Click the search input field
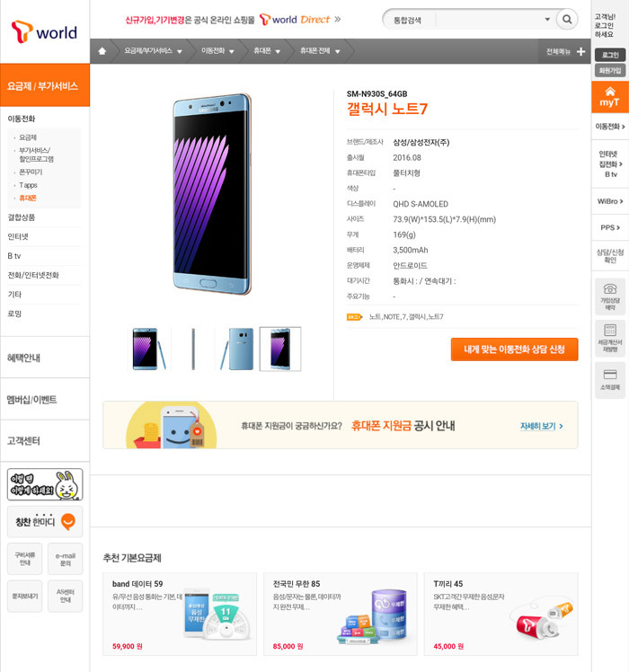The image size is (629, 672). 489,20
